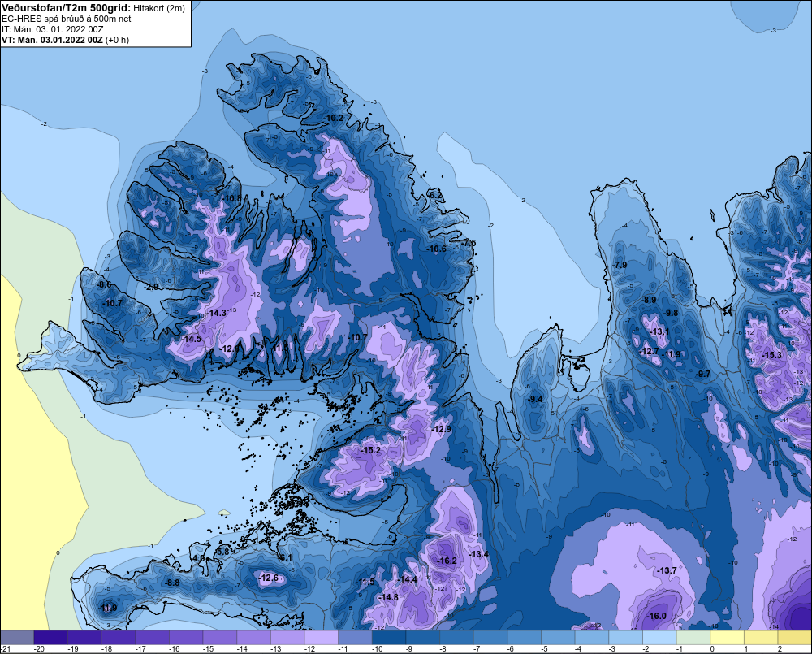The image size is (812, 654).
Task: Click the -11.5 temperature value
Action: 365,582
